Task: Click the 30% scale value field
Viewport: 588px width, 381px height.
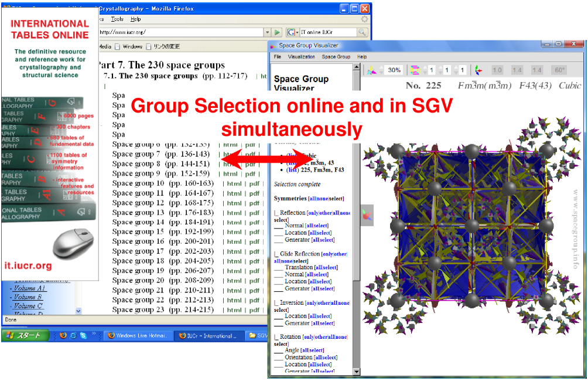Action: [x=394, y=70]
